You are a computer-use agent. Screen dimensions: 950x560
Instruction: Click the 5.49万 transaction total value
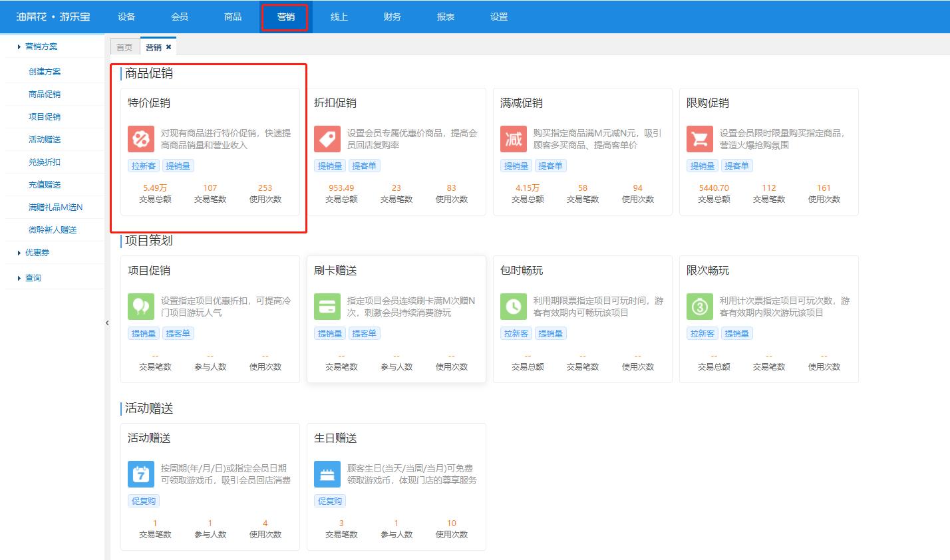[155, 188]
